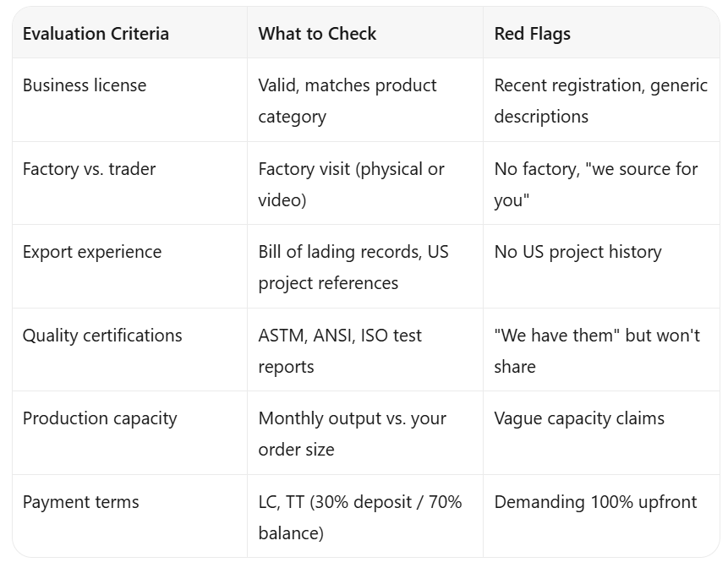
Task: Select the Factory vs. trader cell
Action: pos(129,183)
